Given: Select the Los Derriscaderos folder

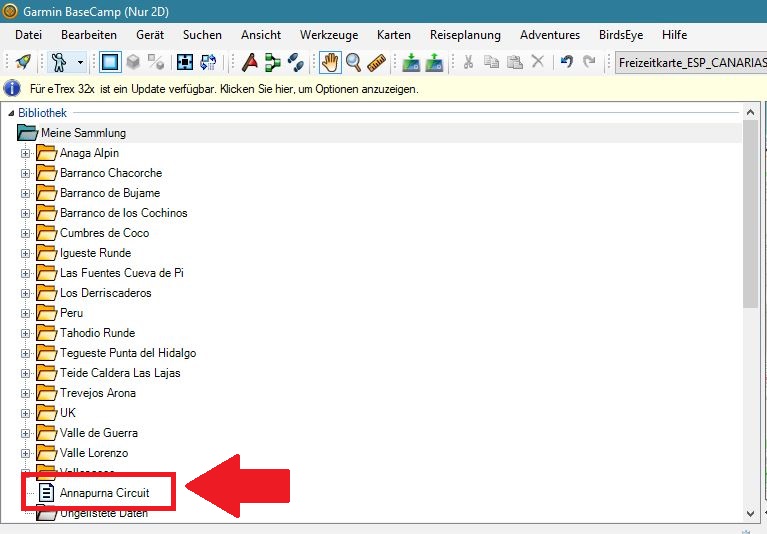Looking at the screenshot, I should point(106,293).
